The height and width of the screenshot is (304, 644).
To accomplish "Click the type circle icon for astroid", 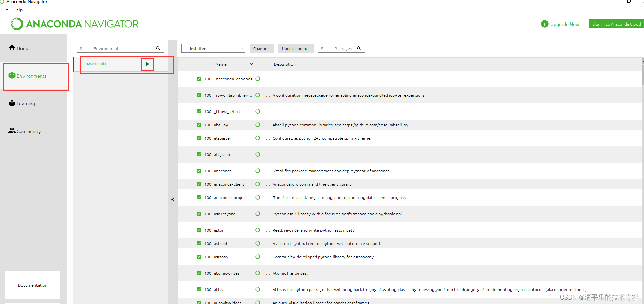I will click(258, 243).
